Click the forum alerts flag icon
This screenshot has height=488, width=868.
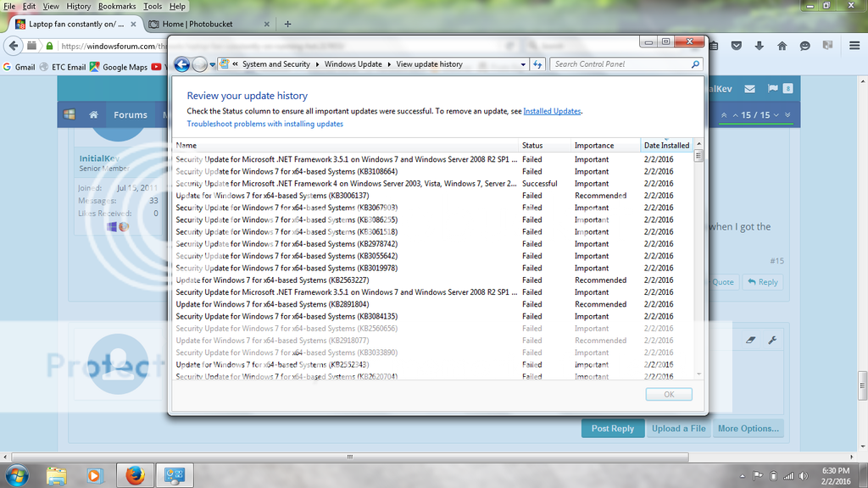[x=773, y=88]
